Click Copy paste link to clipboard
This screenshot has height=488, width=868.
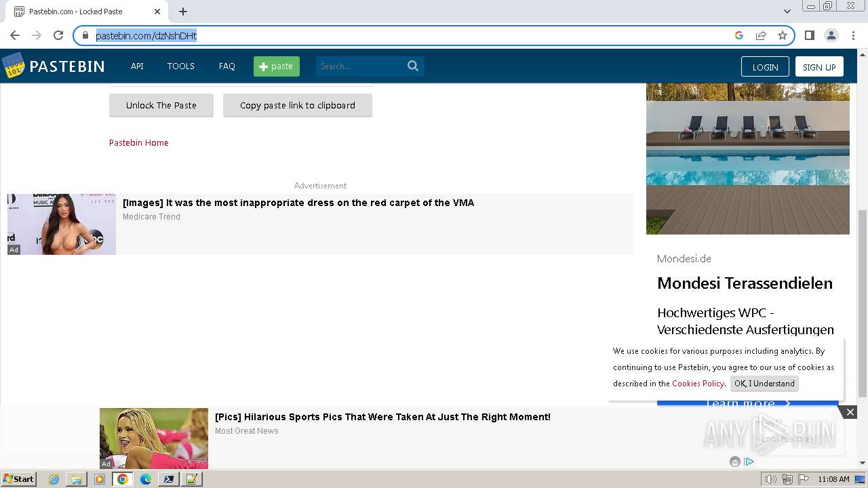(x=298, y=105)
